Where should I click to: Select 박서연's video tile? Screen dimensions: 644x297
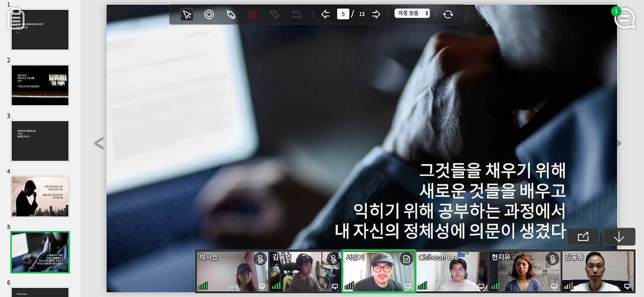[x=232, y=271]
